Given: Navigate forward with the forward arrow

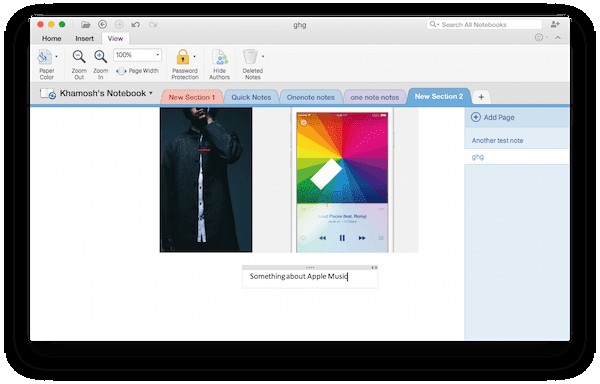Looking at the screenshot, I should [x=119, y=24].
